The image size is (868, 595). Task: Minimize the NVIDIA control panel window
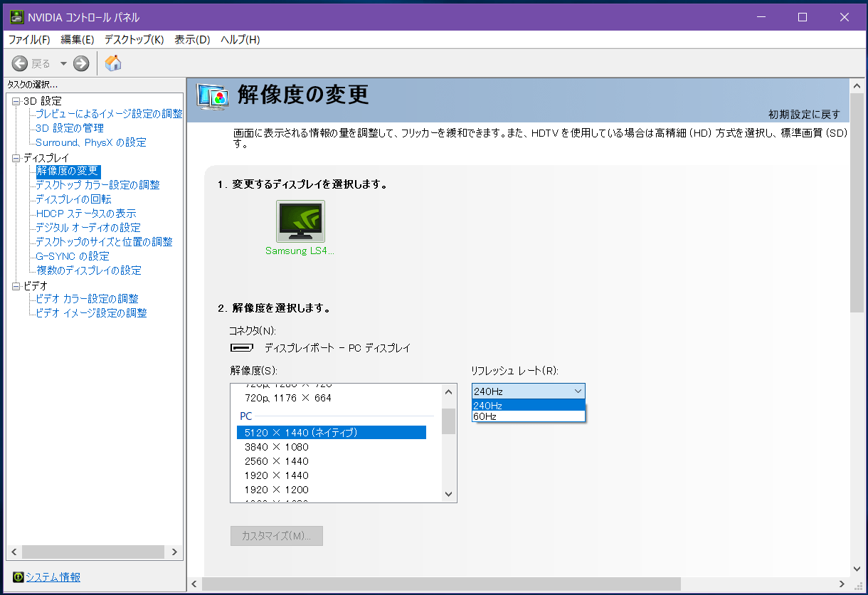761,16
